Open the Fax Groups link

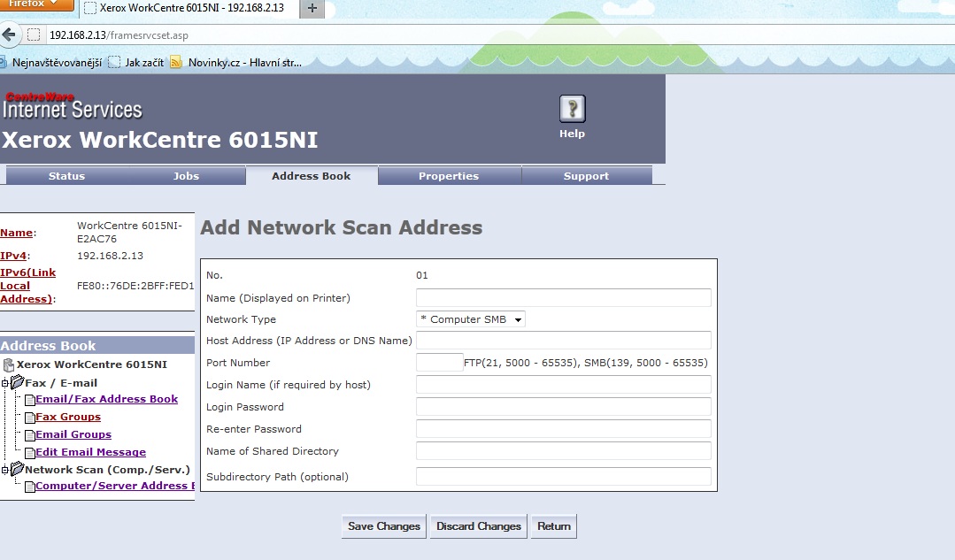pos(68,417)
